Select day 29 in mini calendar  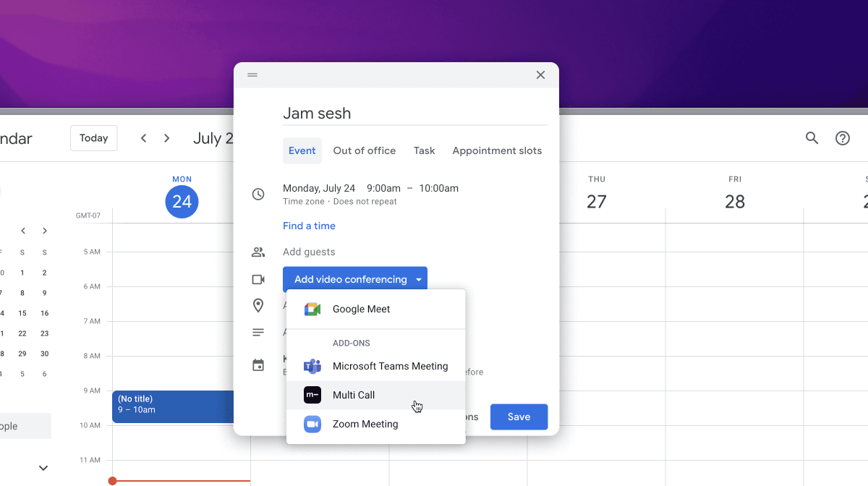point(22,354)
